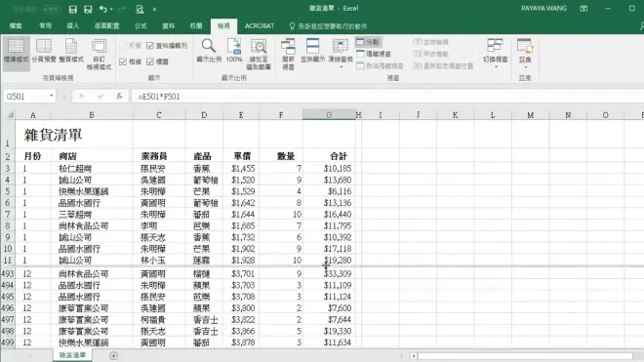Click the Switch Windows icon (切換視窗)

(x=495, y=46)
